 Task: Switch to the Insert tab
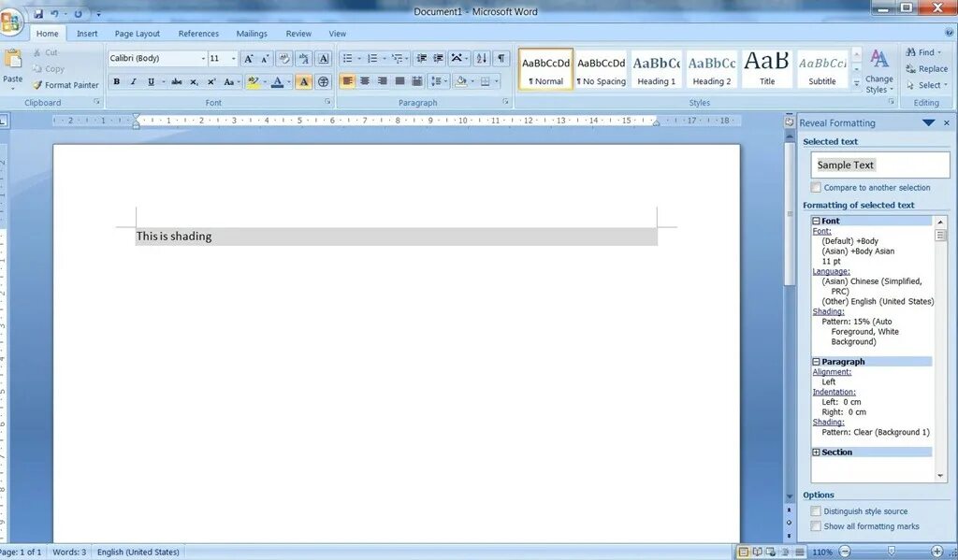click(x=87, y=34)
